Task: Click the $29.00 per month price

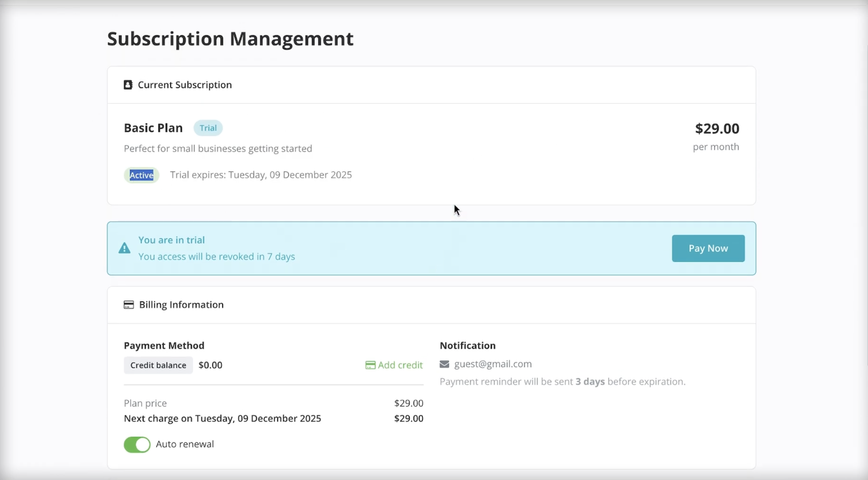Action: coord(717,129)
